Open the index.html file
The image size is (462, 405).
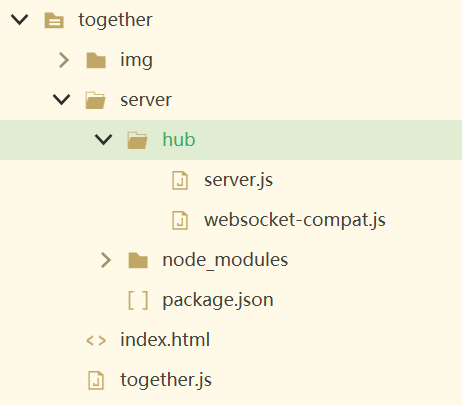[x=165, y=340]
